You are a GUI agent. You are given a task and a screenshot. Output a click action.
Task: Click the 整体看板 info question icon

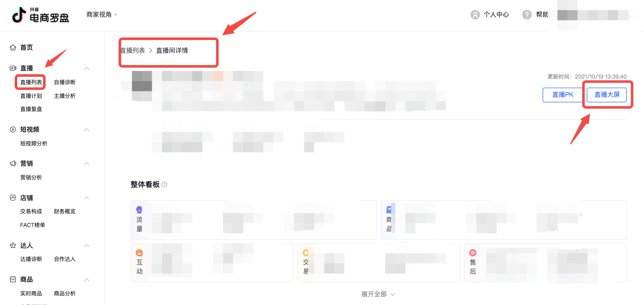click(164, 184)
